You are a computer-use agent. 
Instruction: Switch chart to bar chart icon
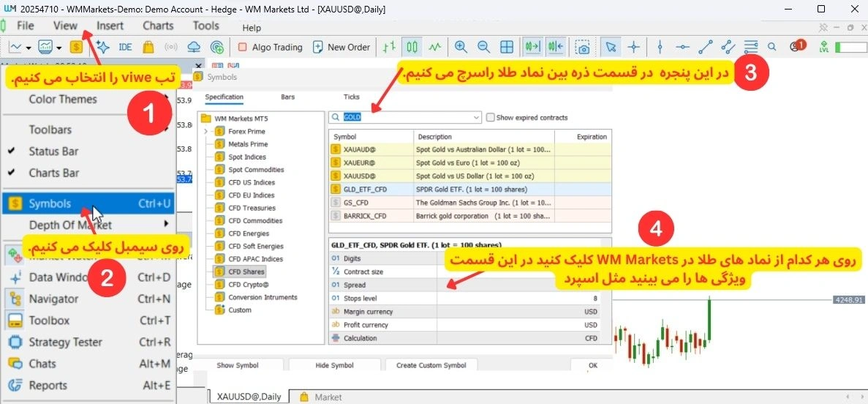pos(390,47)
